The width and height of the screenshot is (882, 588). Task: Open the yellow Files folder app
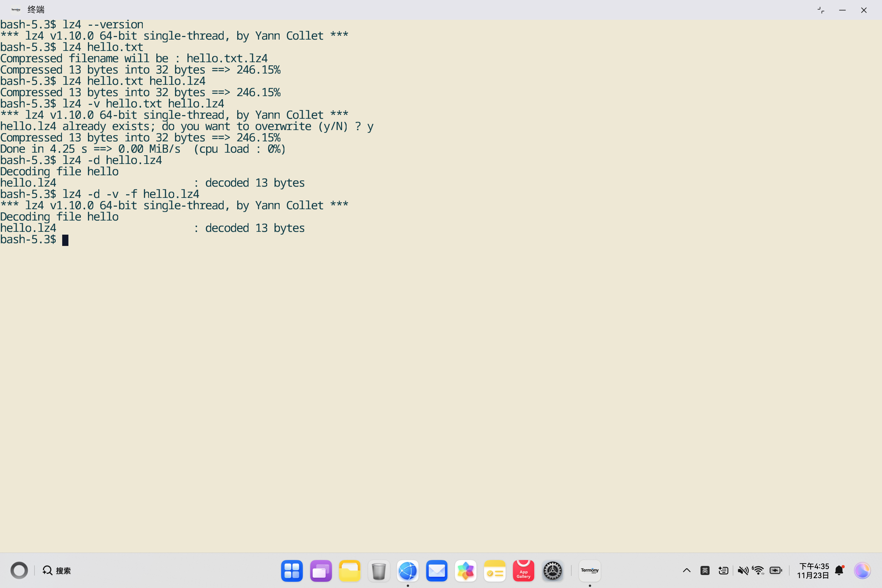(349, 570)
